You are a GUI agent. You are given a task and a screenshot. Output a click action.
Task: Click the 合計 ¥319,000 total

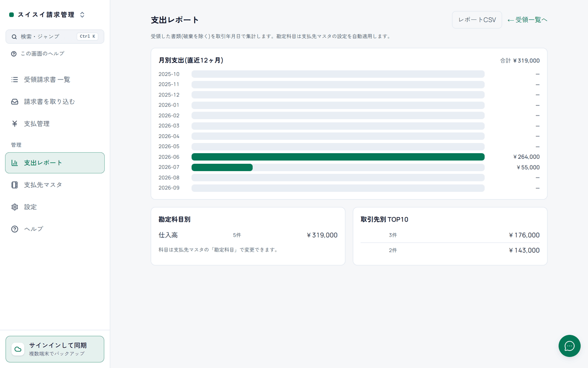[x=520, y=61]
